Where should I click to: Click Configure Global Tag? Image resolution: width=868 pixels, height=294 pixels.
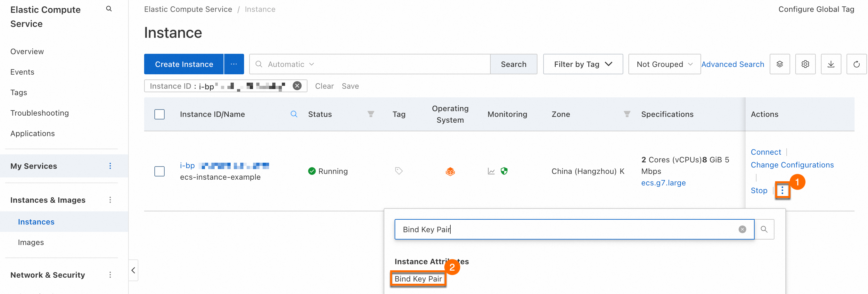(x=816, y=9)
